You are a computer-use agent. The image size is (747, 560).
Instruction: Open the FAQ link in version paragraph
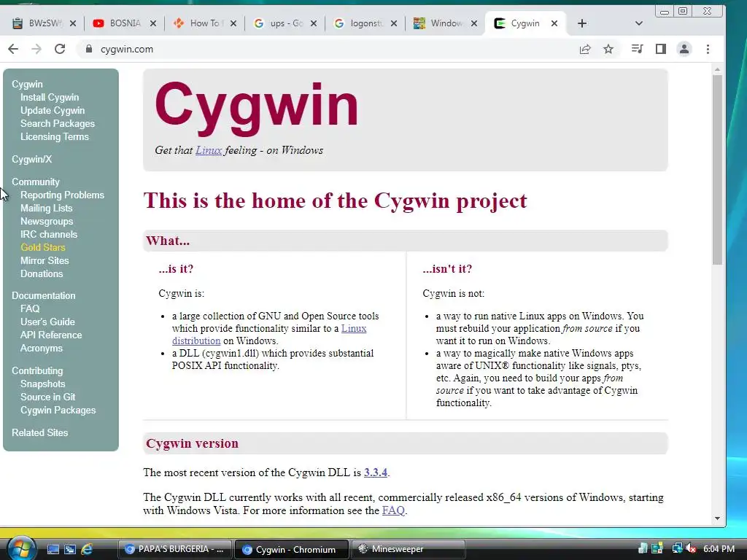pyautogui.click(x=393, y=510)
